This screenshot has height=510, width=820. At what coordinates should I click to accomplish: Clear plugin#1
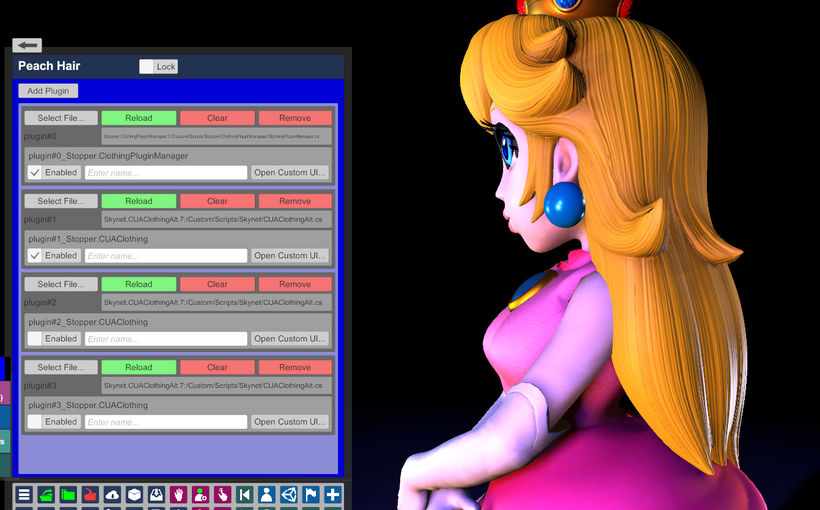tap(217, 201)
